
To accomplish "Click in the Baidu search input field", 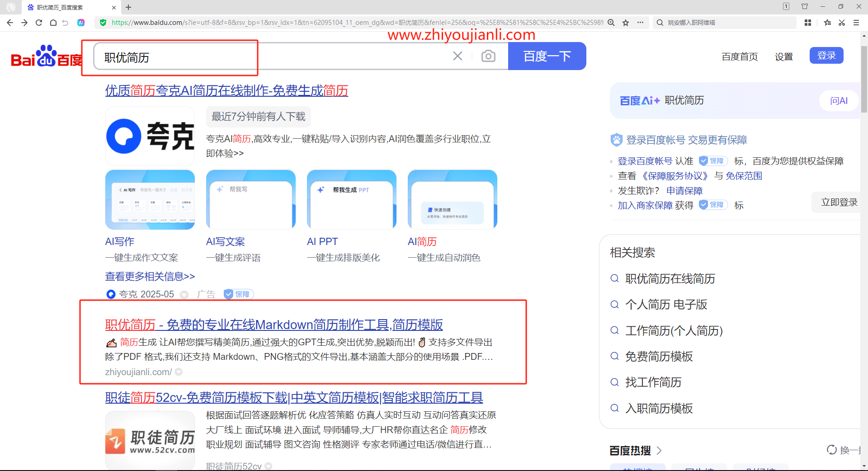I will point(271,57).
